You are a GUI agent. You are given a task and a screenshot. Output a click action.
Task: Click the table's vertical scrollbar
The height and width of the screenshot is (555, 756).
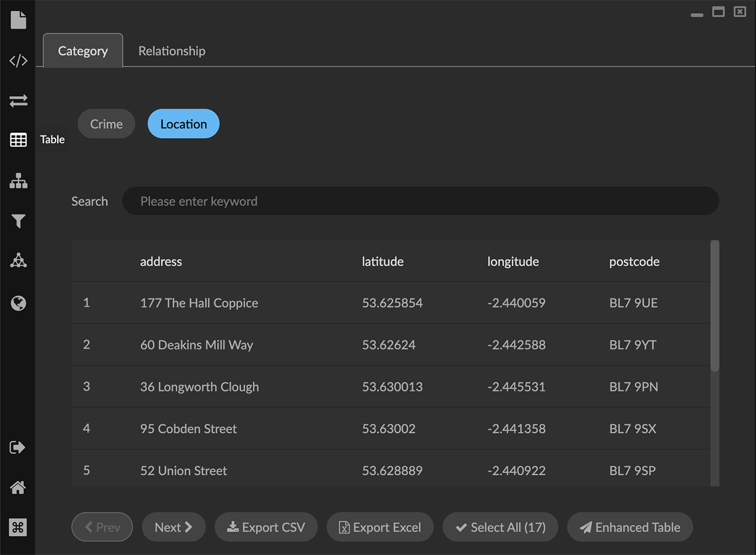(x=714, y=306)
